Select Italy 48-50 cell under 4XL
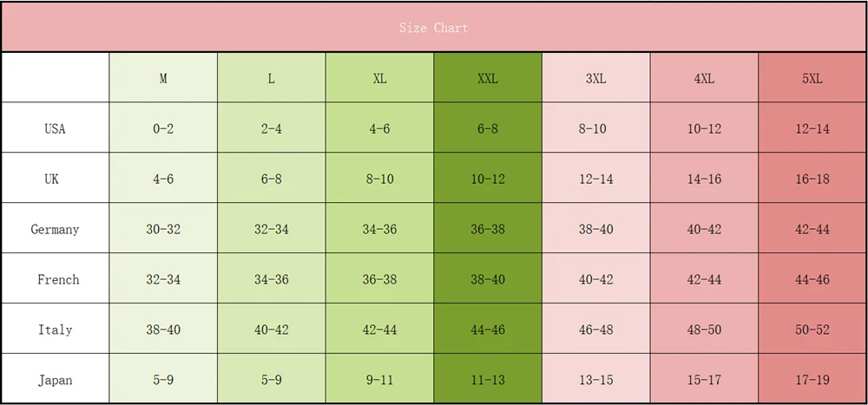 pos(704,330)
